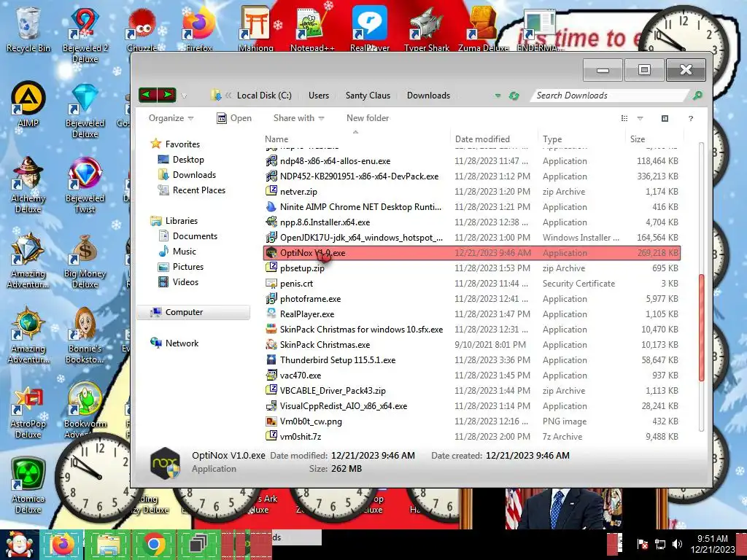747x560 pixels.
Task: Select VBCABLE_Driver_Pack43.zip file
Action: coord(333,391)
